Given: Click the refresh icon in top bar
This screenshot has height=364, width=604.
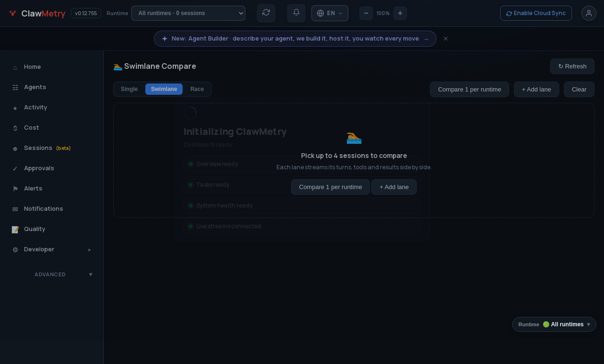Looking at the screenshot, I should (266, 13).
